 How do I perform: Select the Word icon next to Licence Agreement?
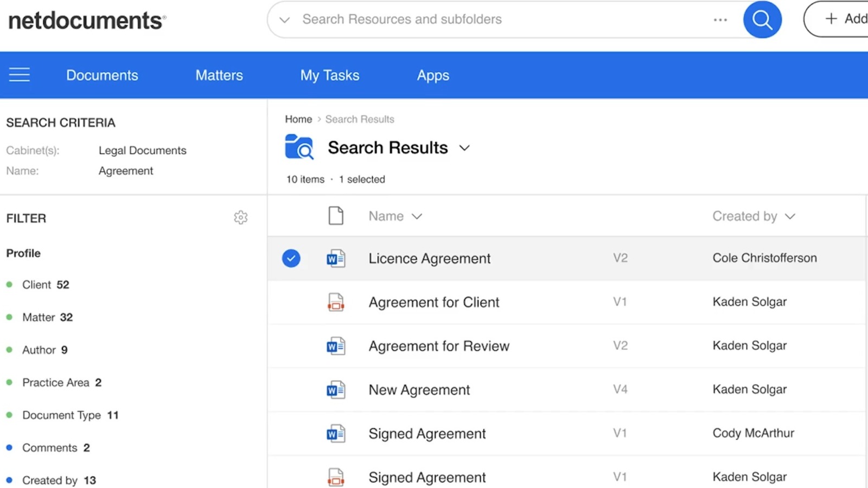tap(336, 258)
